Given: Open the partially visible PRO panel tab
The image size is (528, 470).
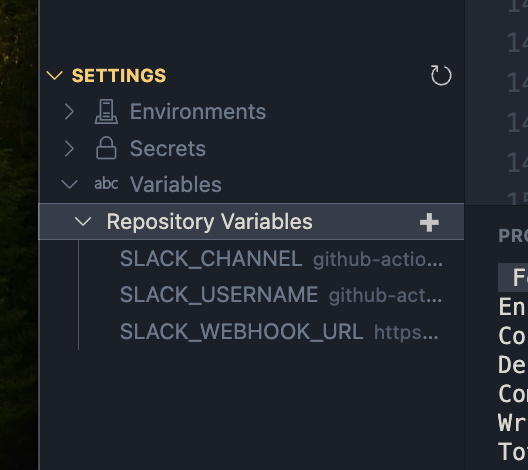Looking at the screenshot, I should tap(513, 236).
